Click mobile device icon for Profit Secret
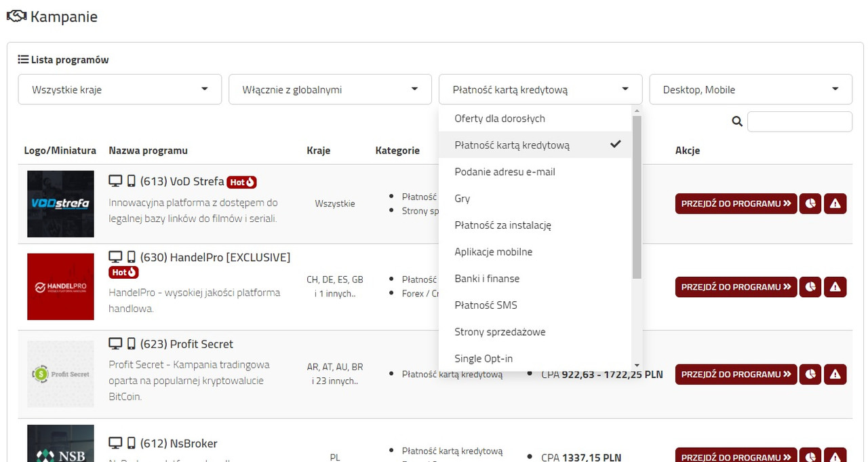The image size is (868, 462). (x=132, y=344)
